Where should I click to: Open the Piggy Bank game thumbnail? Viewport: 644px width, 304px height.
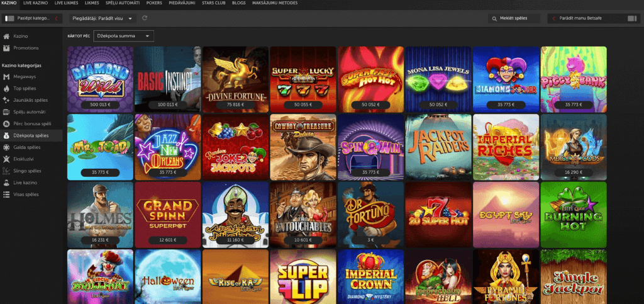click(574, 79)
